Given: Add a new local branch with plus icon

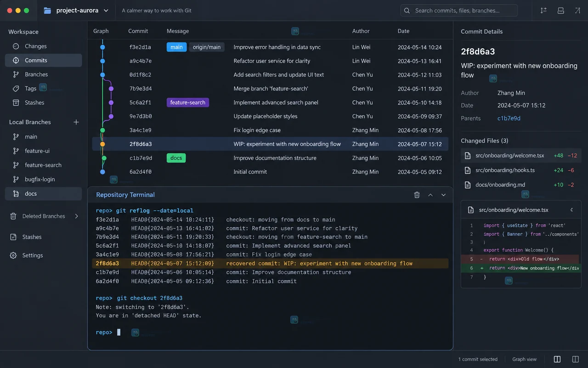Looking at the screenshot, I should 76,122.
